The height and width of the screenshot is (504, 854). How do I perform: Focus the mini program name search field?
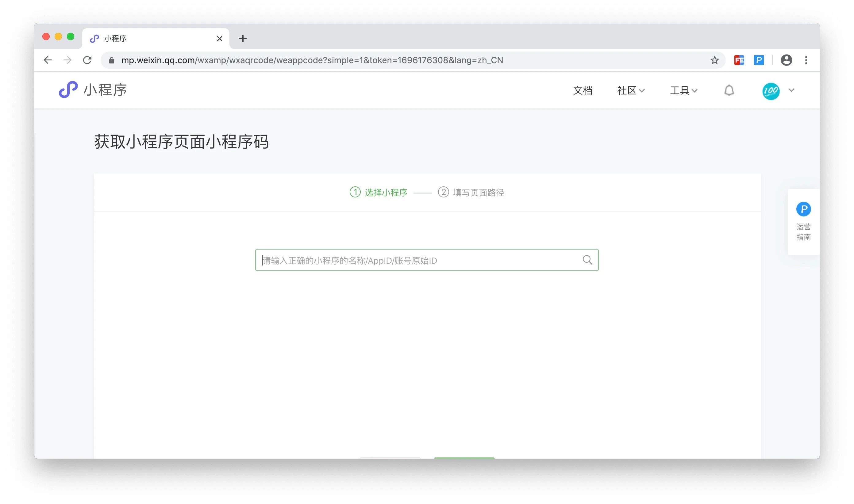coord(418,260)
